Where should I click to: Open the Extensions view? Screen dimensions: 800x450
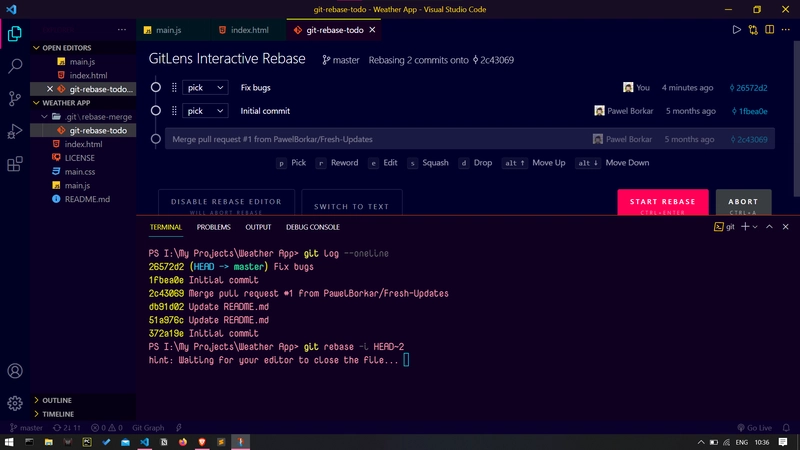pyautogui.click(x=15, y=164)
